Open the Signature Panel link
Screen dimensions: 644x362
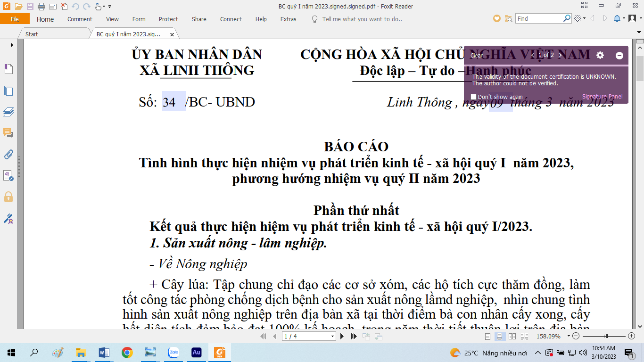[602, 97]
